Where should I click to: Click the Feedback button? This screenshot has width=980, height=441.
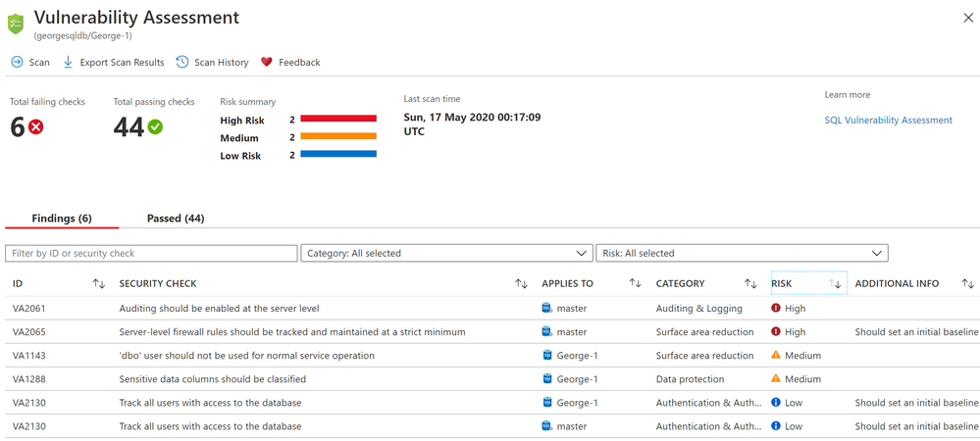coord(290,63)
